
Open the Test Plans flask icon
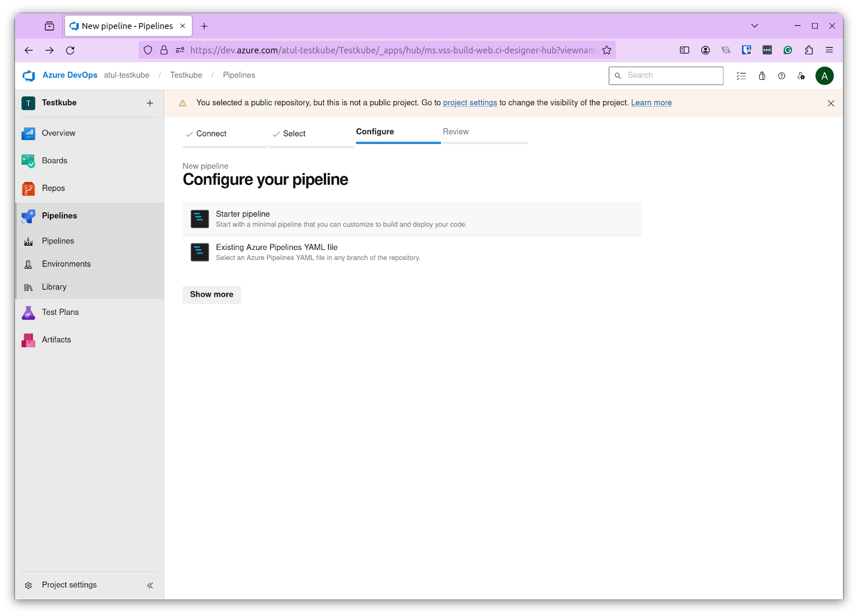pyautogui.click(x=28, y=313)
